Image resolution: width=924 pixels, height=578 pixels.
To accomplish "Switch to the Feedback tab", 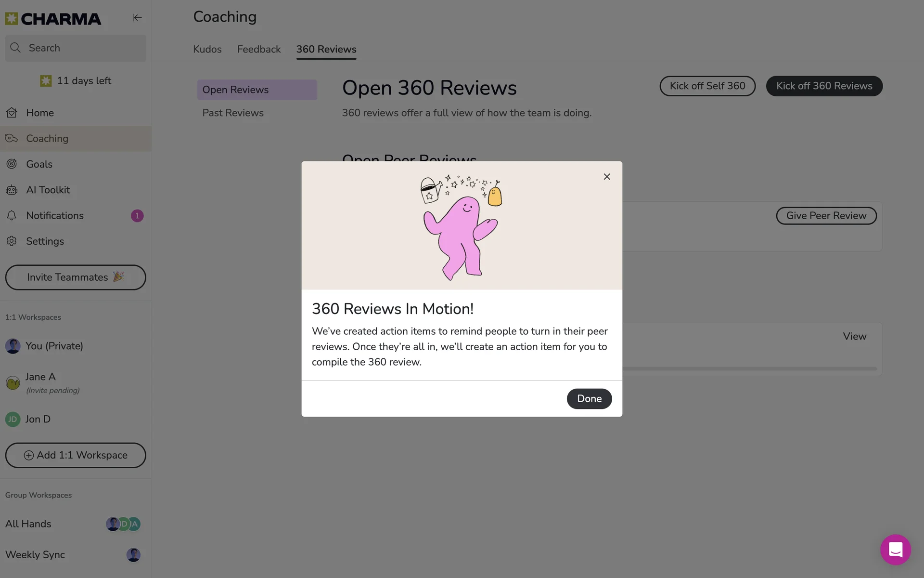I will 259,49.
